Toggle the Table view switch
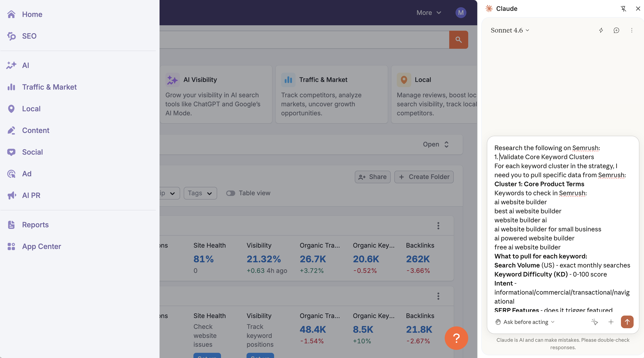 click(x=230, y=193)
